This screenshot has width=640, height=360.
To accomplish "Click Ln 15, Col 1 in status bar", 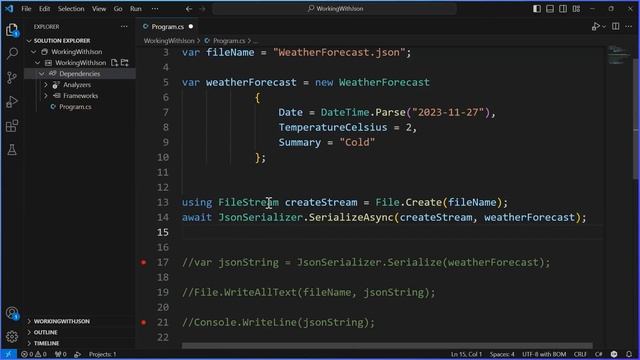I will pos(467,354).
